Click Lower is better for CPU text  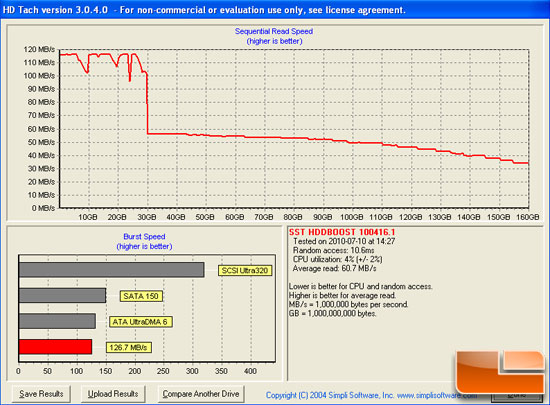pos(361,286)
